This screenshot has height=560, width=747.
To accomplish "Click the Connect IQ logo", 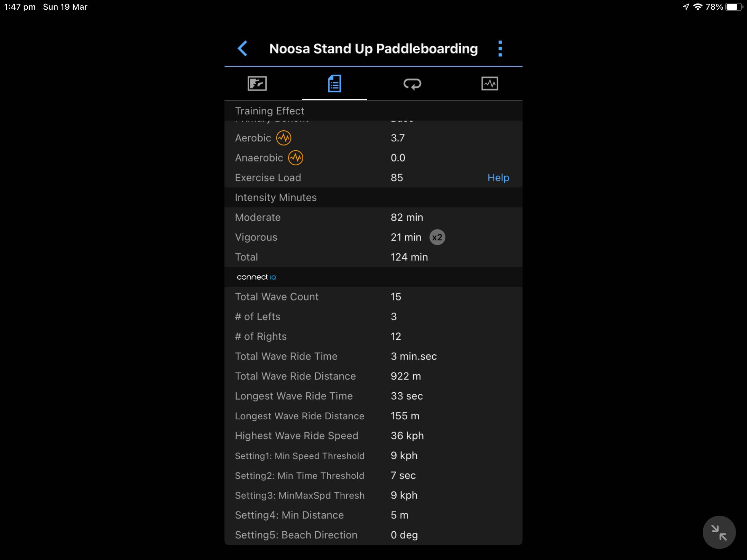I will (x=257, y=277).
